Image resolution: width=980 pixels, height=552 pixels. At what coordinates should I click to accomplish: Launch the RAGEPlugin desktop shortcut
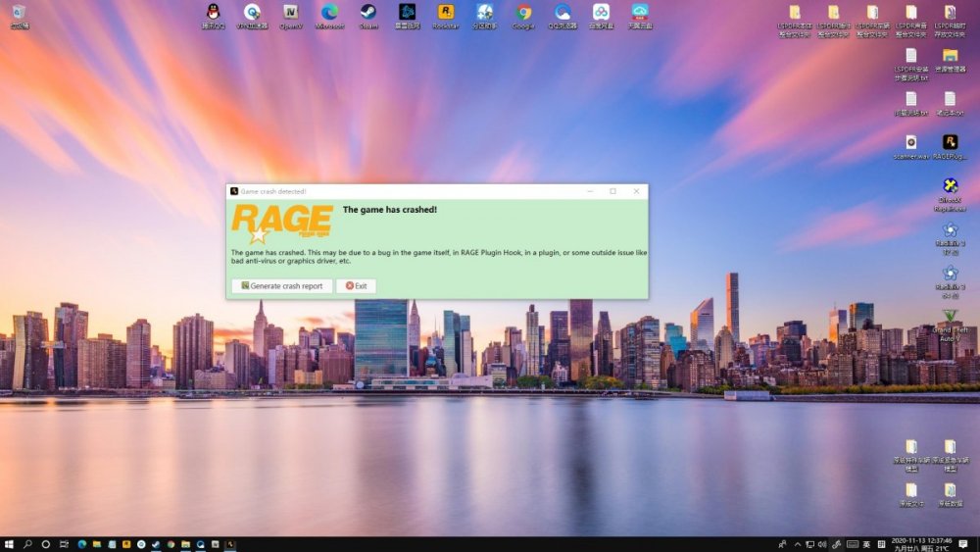950,147
